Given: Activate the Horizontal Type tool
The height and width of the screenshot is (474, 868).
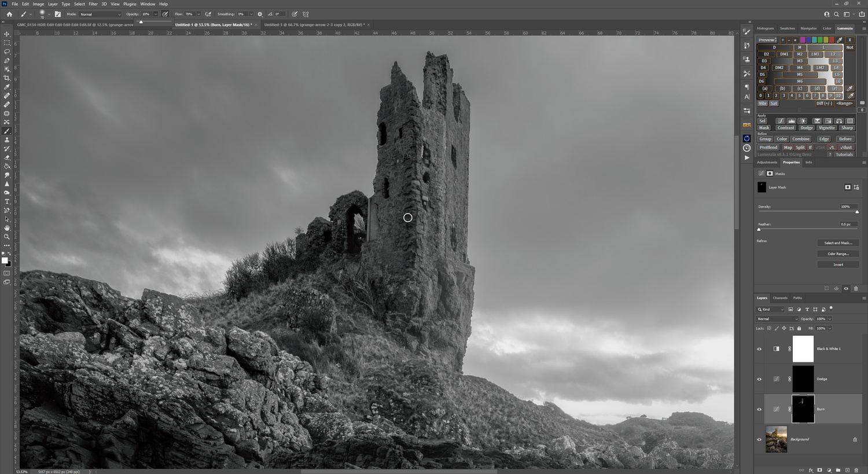Looking at the screenshot, I should (x=7, y=201).
